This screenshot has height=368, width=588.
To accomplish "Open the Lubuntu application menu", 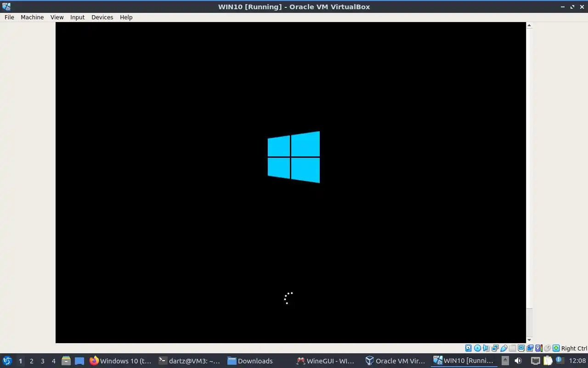I will click(7, 361).
